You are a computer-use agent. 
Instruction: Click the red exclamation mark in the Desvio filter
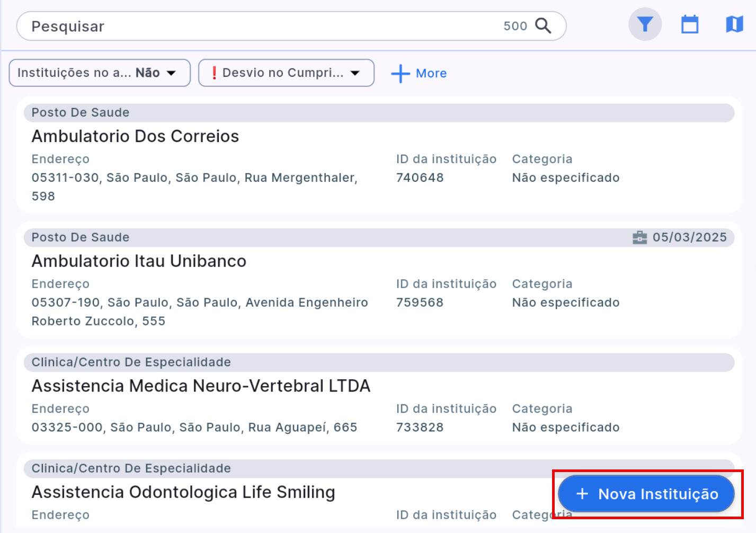pos(214,73)
